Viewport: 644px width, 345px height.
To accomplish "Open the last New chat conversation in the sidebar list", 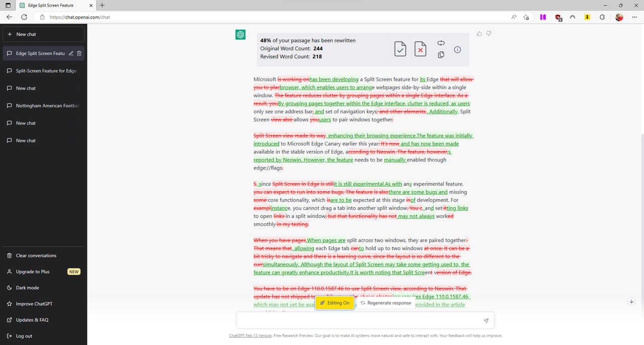I will [x=44, y=140].
